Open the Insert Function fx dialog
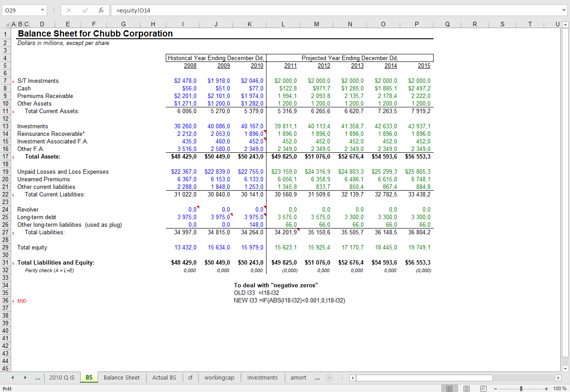This screenshot has width=570, height=392. tap(101, 10)
